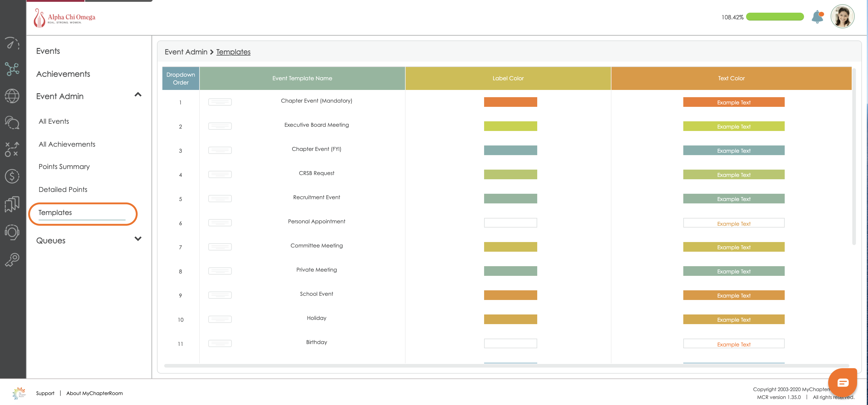Open the globe sidebar icon
The height and width of the screenshot is (405, 868).
[x=12, y=96]
